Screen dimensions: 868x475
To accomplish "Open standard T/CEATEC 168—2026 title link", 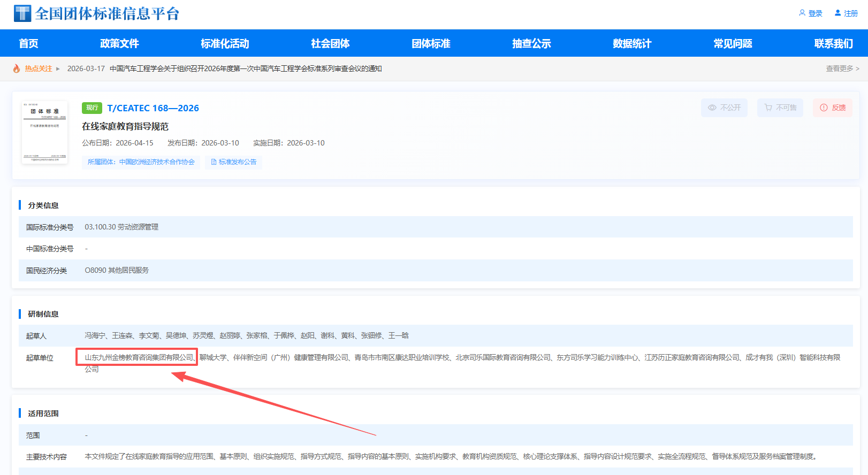I will tap(153, 108).
